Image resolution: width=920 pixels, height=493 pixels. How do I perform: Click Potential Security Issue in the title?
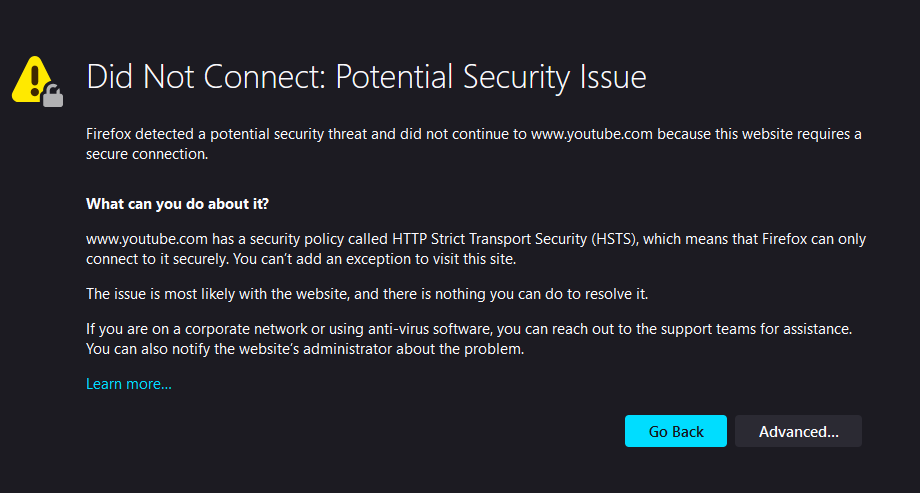(x=491, y=77)
